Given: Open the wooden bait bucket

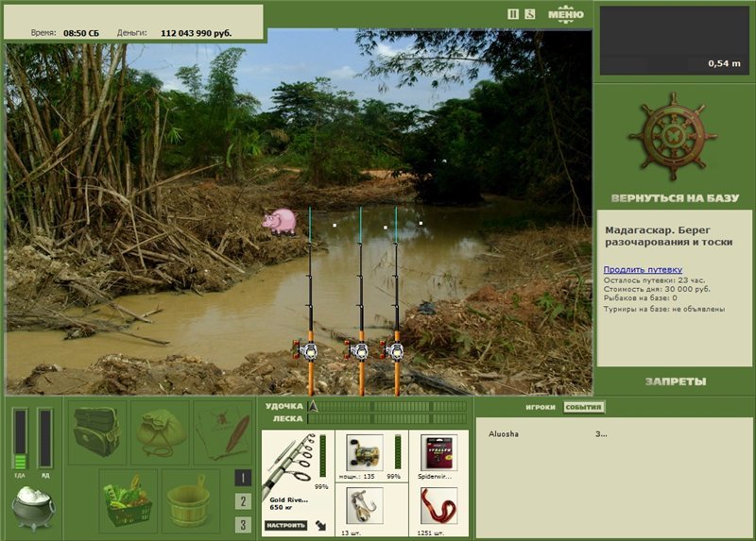Looking at the screenshot, I should 191,501.
